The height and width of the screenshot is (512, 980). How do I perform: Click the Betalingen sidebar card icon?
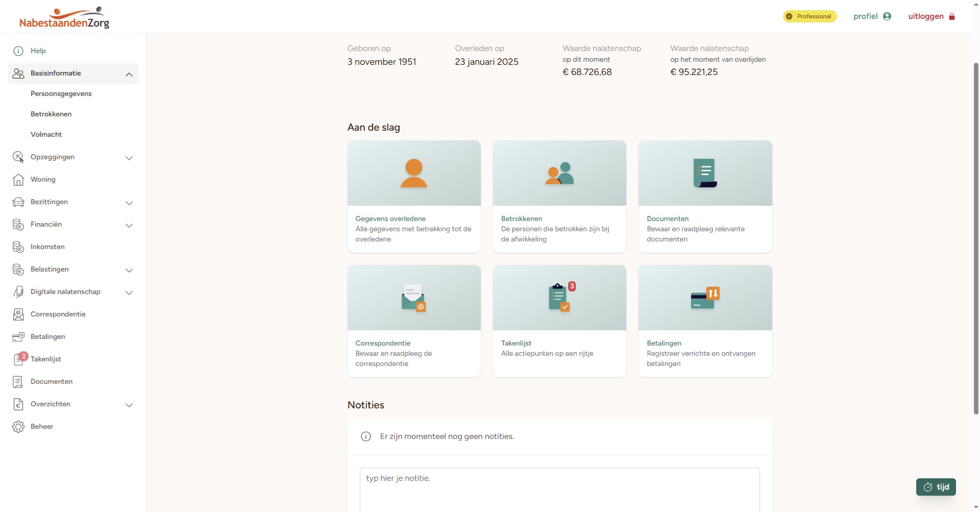coord(18,337)
